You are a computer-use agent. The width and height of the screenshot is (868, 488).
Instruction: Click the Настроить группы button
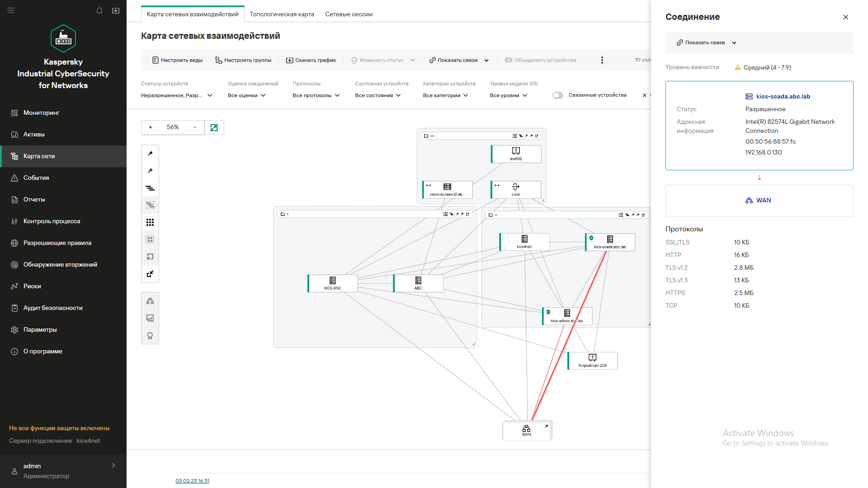(243, 60)
